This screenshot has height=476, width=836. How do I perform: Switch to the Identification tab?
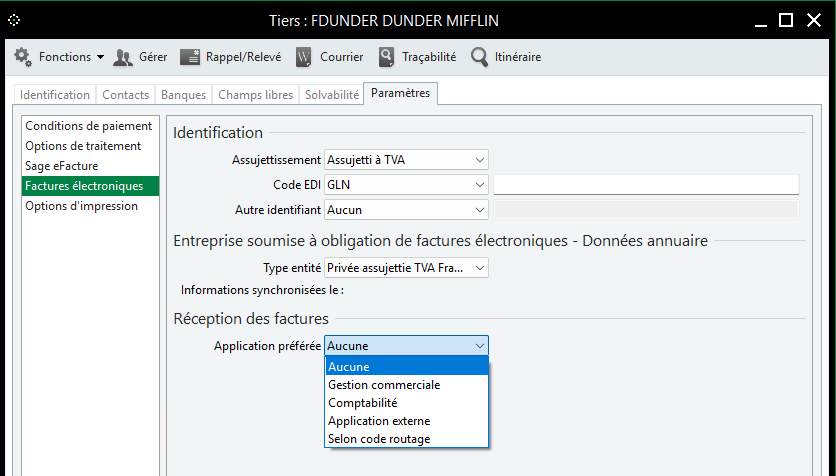(x=55, y=95)
